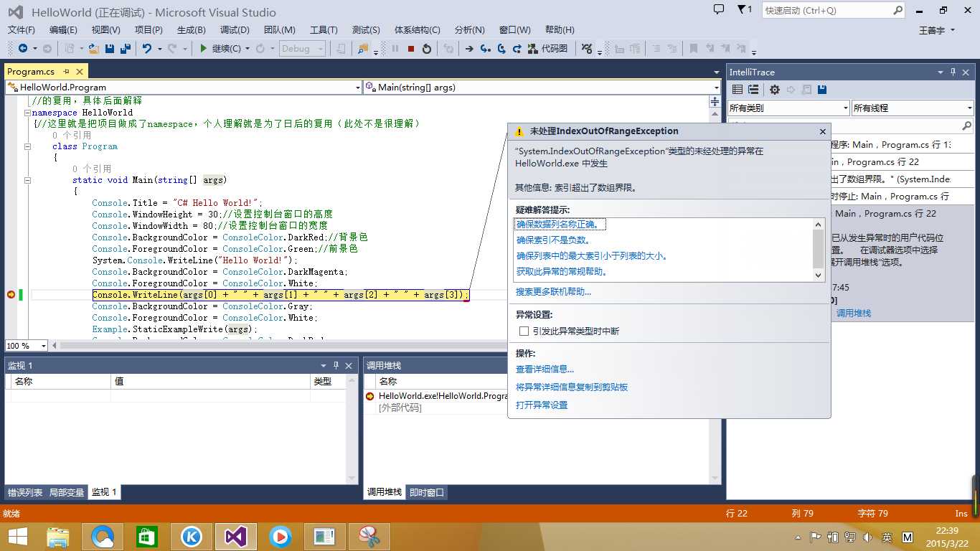Click the 确保索引不是负数 troubleshooting link
Screen dimensions: 980x551
click(552, 240)
